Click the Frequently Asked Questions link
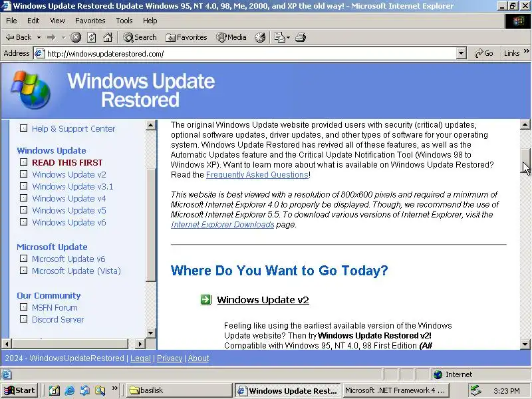532x399 pixels. (x=257, y=175)
